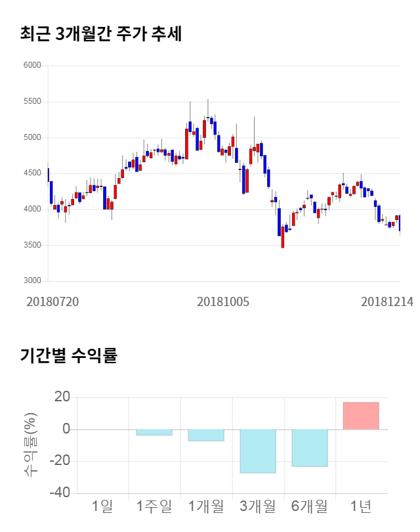This screenshot has height=532, width=420.
Task: Click the blue 6개월 return bar
Action: point(309,448)
